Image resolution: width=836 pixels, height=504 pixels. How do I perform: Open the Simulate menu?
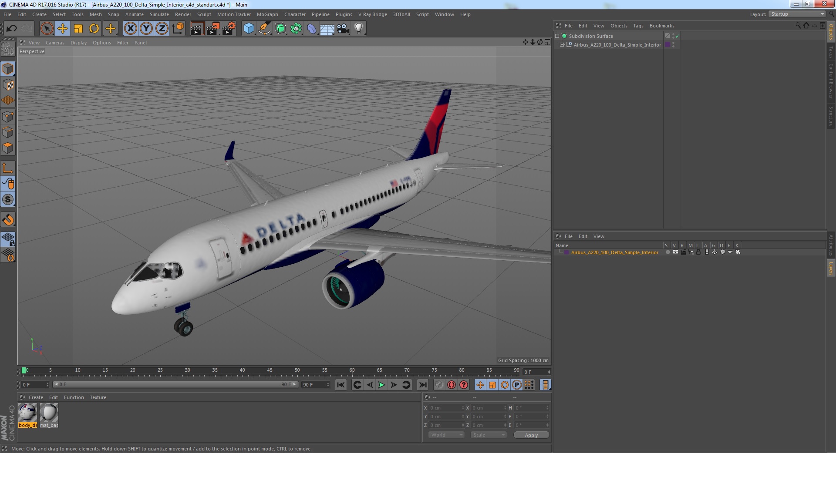(x=159, y=14)
